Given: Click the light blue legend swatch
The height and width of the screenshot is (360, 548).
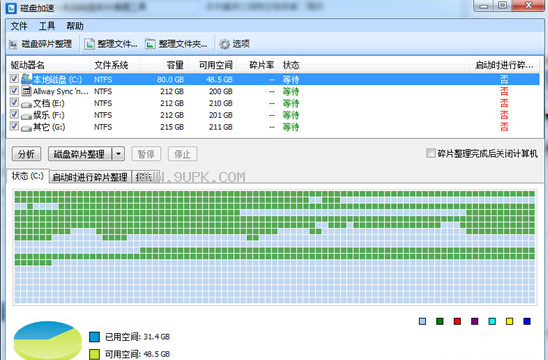Looking at the screenshot, I should (422, 321).
